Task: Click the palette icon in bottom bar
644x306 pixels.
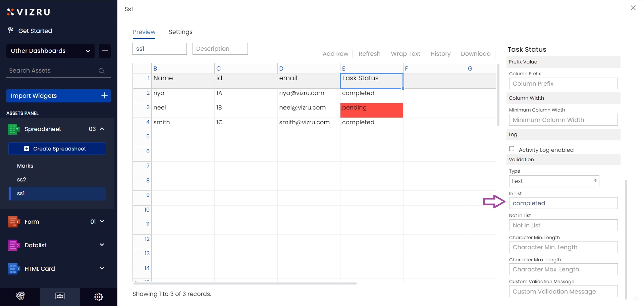Action: [20, 296]
